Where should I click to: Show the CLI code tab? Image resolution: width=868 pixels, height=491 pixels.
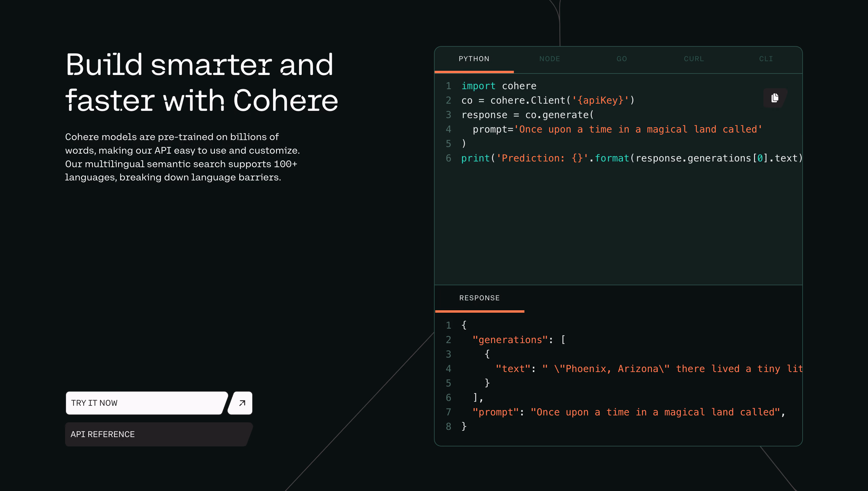click(766, 59)
